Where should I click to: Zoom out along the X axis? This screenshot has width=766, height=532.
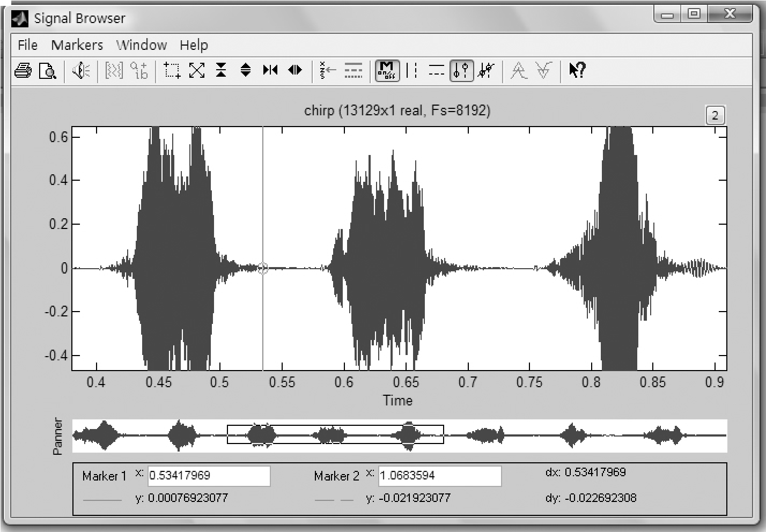tap(295, 70)
